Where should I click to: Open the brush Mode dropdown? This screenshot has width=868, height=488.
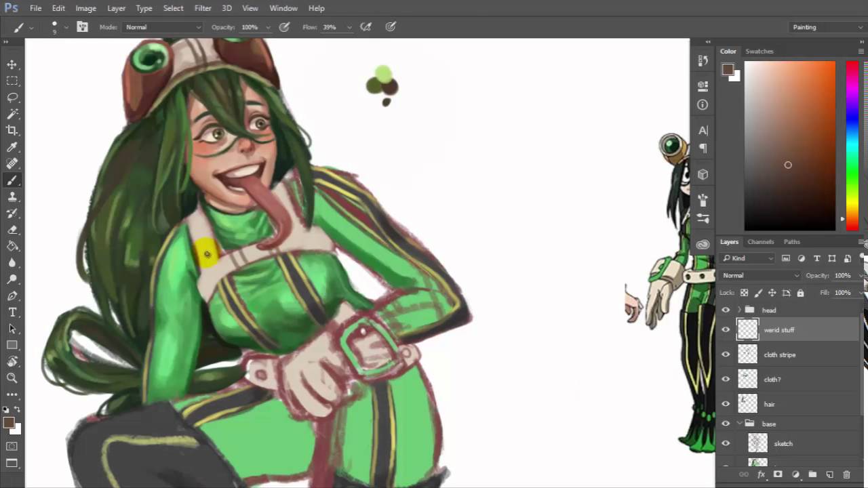click(163, 27)
